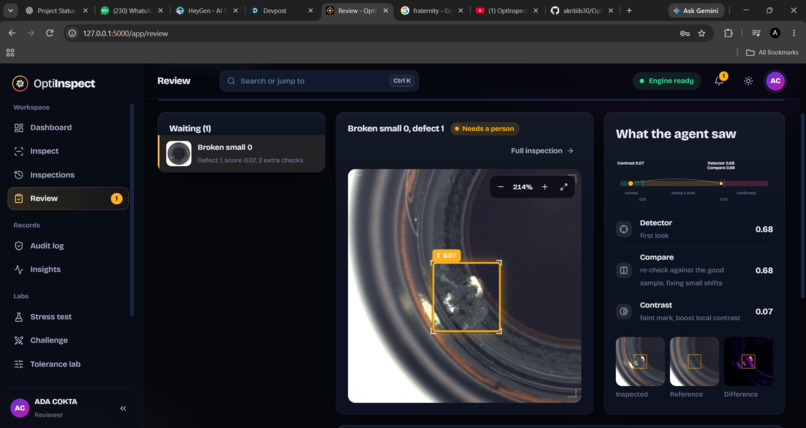Screen dimensions: 806x428
Task: Open the tab search dropdown arrow
Action: pos(10,10)
